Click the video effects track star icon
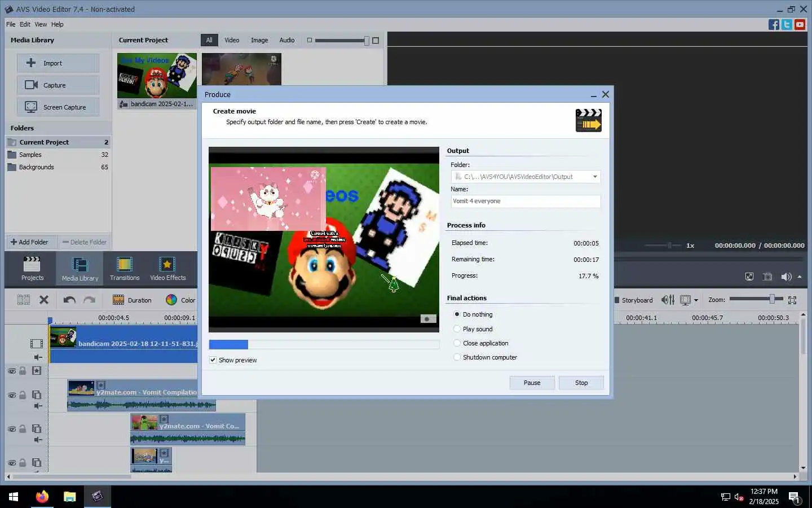This screenshot has height=508, width=812. tap(37, 371)
